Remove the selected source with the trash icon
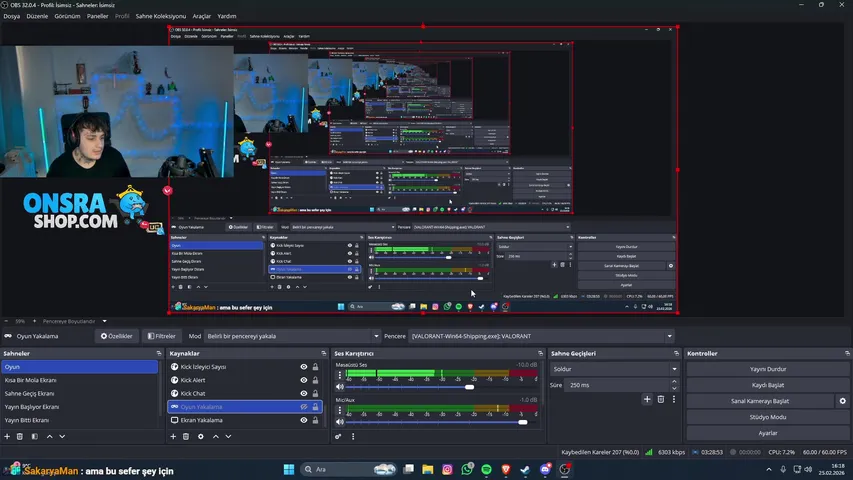 [186, 436]
